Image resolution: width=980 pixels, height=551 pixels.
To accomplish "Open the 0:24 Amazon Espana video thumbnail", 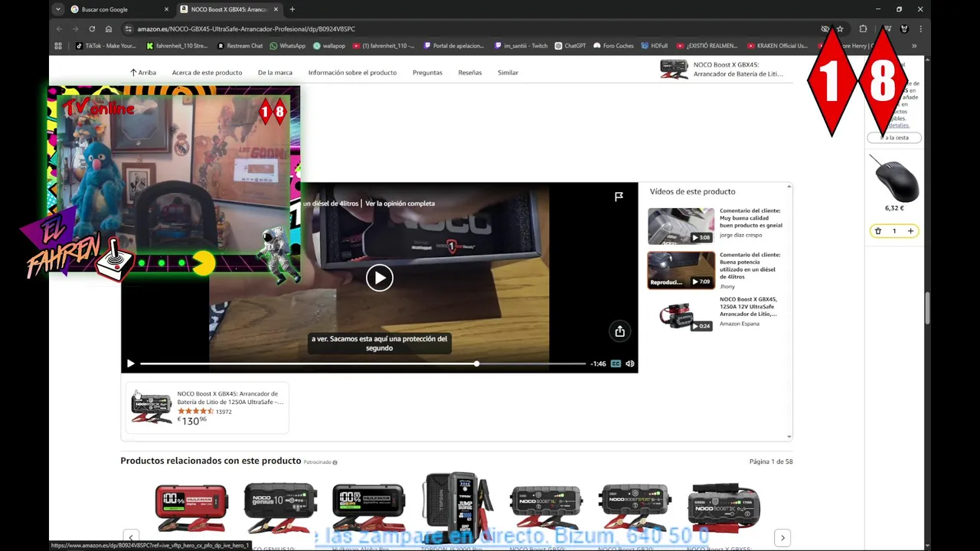I will point(681,315).
